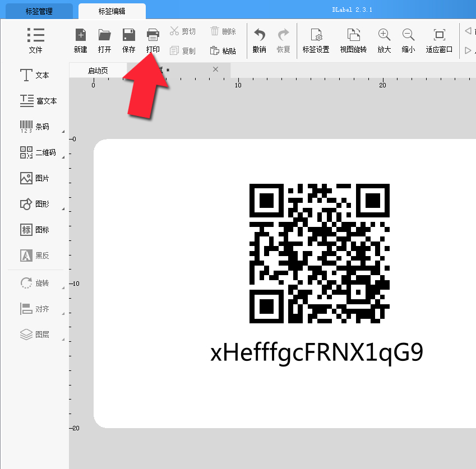This screenshot has height=469, width=476.
Task: Cut selection using 剪切
Action: click(x=183, y=31)
